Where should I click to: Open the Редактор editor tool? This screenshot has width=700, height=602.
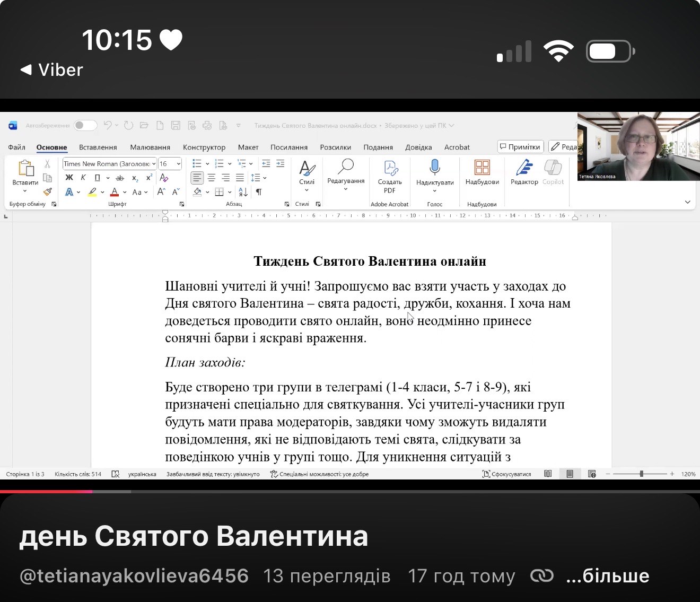point(524,172)
